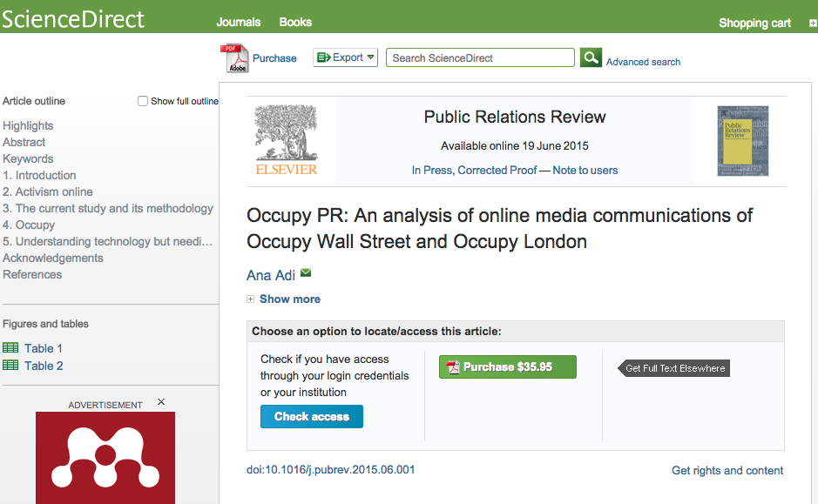Click the Adobe PDF purchase icon

coord(234,58)
